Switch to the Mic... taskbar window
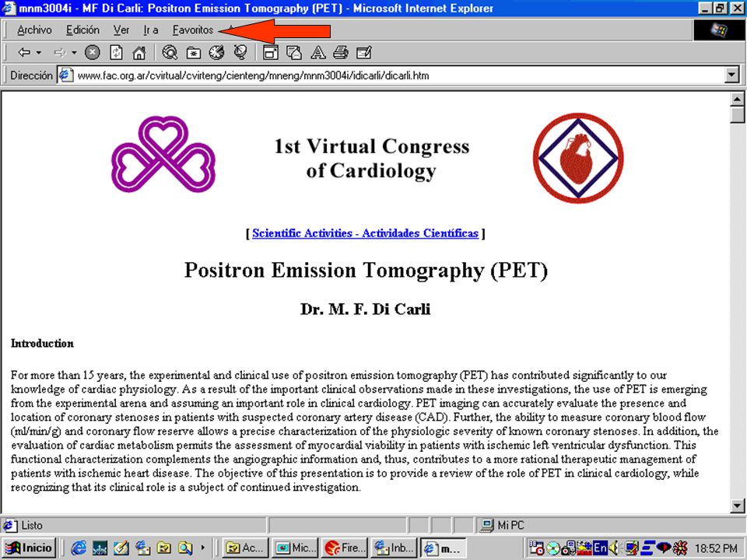This screenshot has width=747, height=560. tap(296, 548)
